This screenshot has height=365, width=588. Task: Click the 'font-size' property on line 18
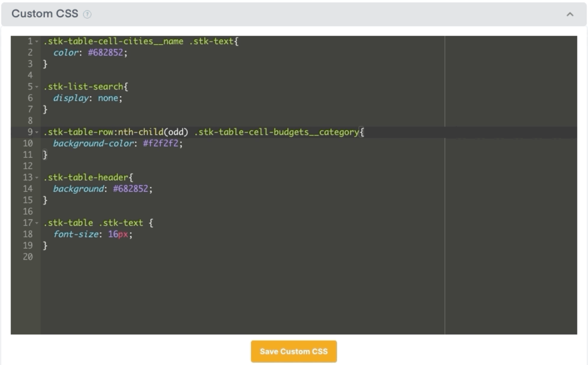coord(76,234)
